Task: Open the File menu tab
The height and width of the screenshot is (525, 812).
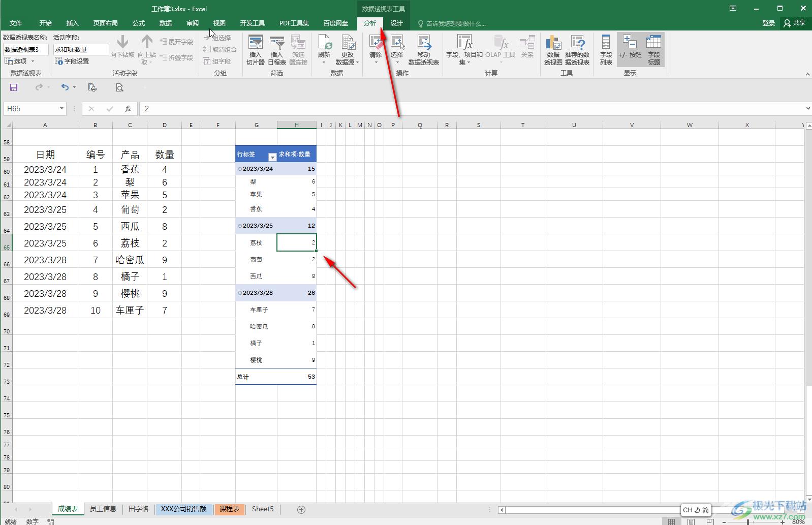Action: coord(16,23)
